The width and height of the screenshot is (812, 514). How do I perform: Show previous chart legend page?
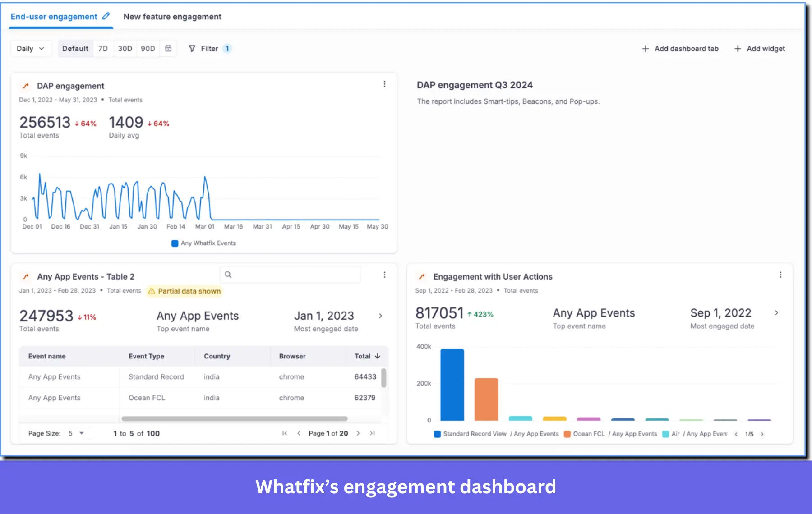tap(736, 434)
